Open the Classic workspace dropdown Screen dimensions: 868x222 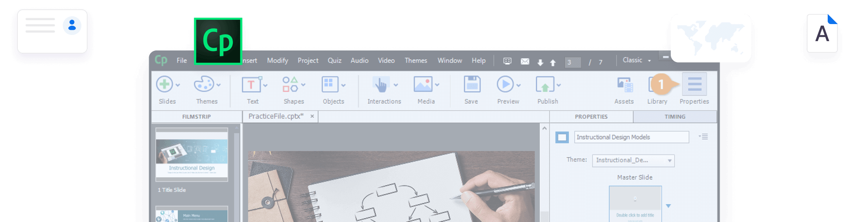[x=637, y=60]
